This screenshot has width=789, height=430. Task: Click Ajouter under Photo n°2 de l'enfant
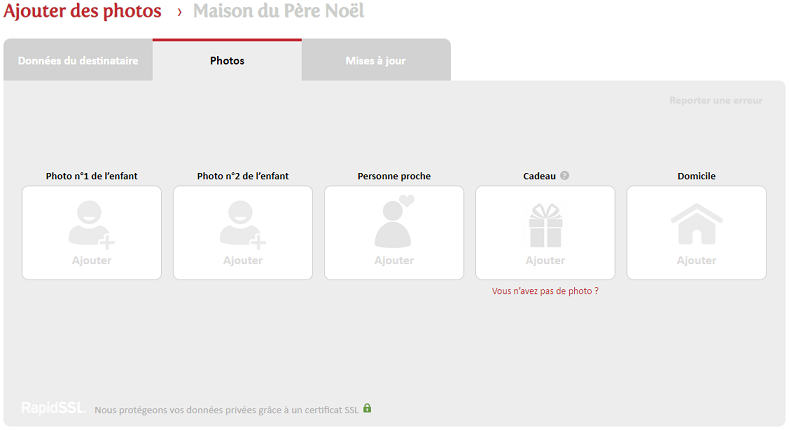pos(243,260)
